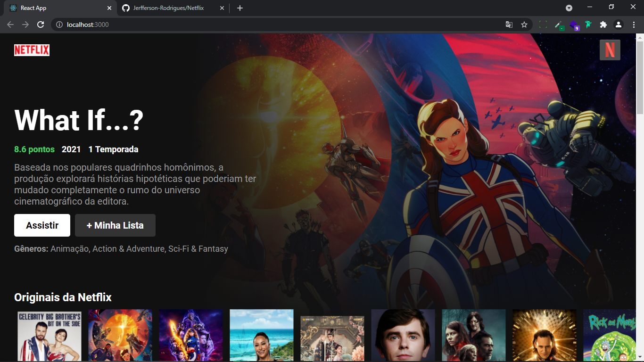644x362 pixels.
Task: Switch to the React App tab
Action: tap(60, 8)
